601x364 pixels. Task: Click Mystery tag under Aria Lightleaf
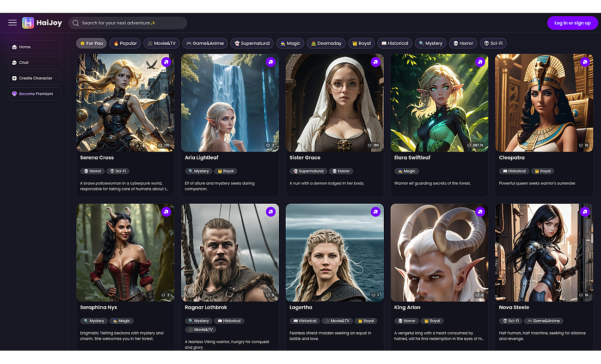coord(199,171)
